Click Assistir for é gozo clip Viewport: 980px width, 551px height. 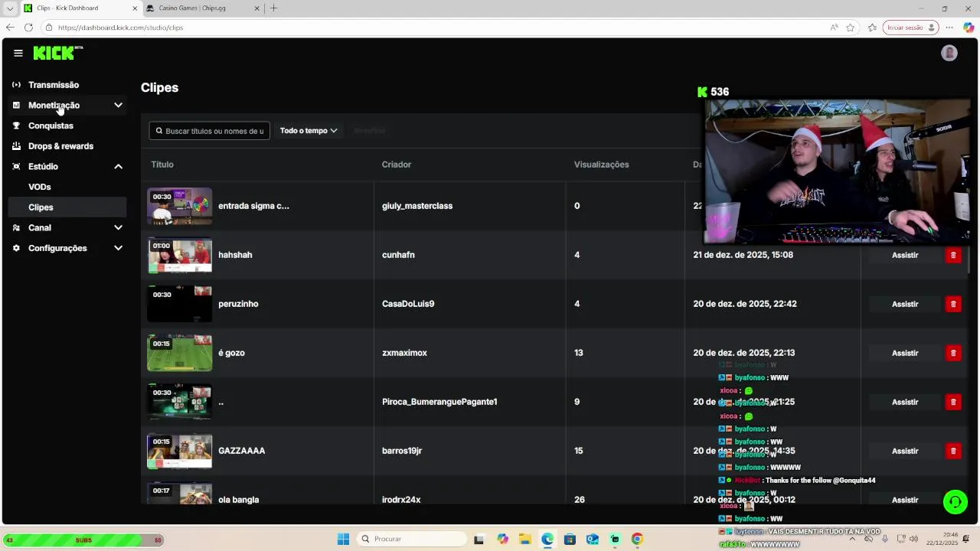pyautogui.click(x=905, y=353)
